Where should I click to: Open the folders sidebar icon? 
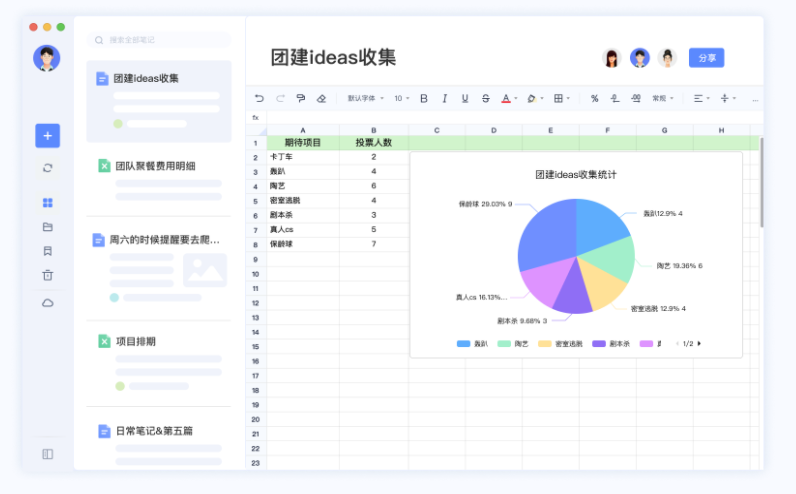pyautogui.click(x=48, y=227)
